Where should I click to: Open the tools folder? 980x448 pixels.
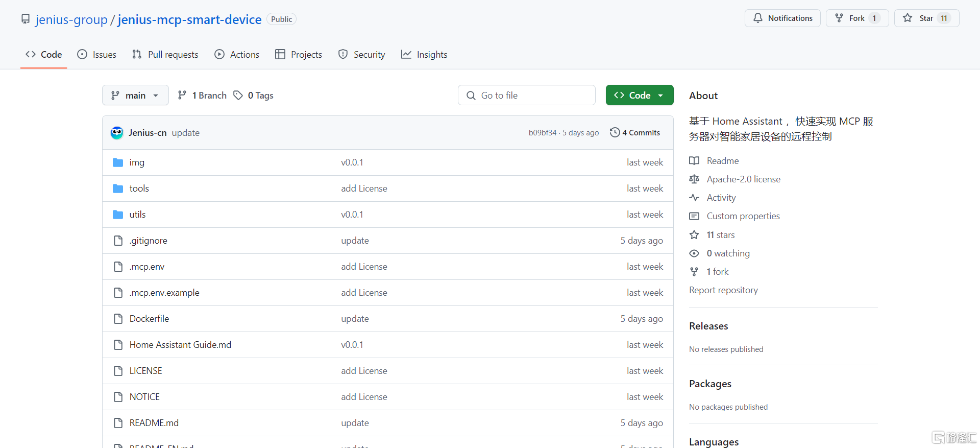pos(139,188)
